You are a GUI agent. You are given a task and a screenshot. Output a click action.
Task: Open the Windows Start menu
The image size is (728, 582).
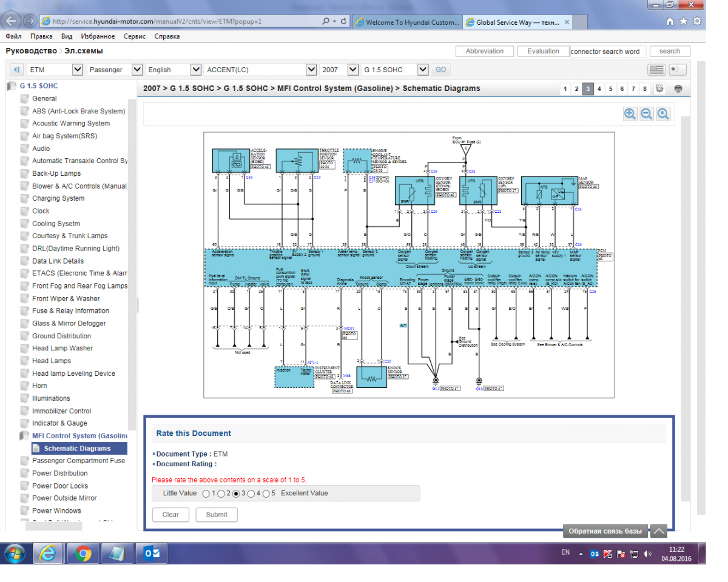(x=15, y=554)
